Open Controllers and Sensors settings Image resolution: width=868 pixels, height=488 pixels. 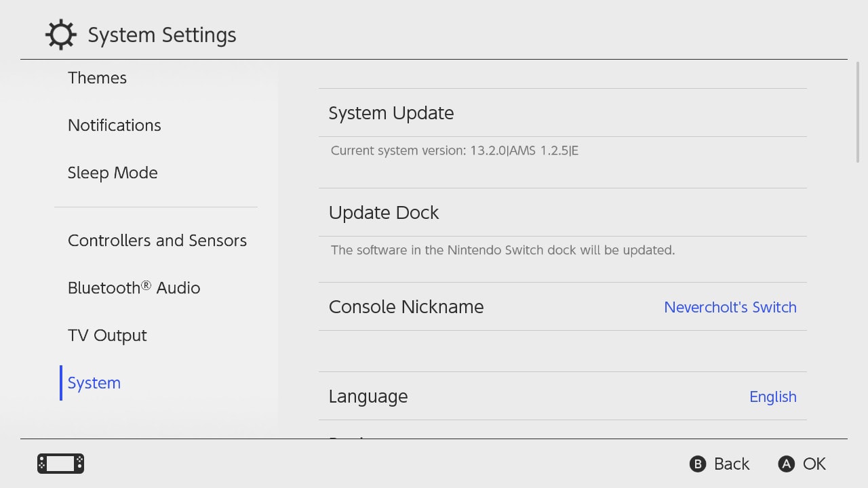157,240
